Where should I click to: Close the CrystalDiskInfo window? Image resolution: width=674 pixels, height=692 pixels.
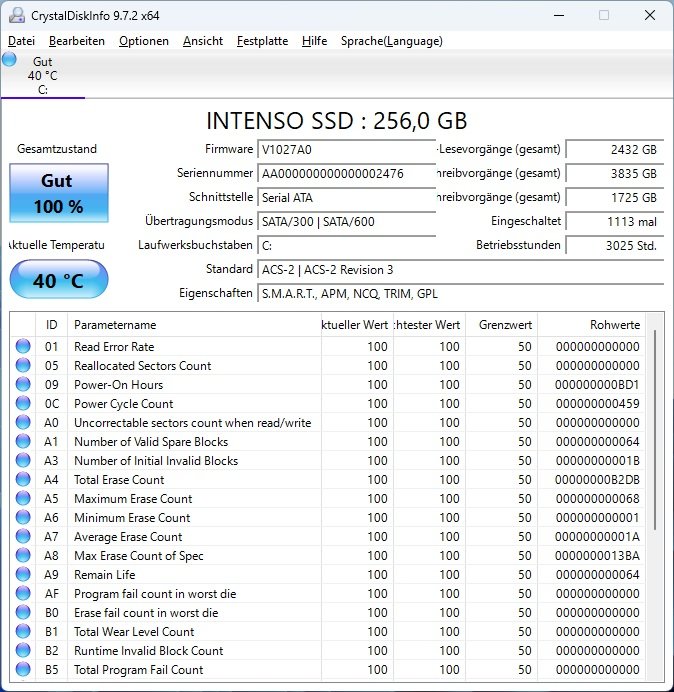point(650,15)
